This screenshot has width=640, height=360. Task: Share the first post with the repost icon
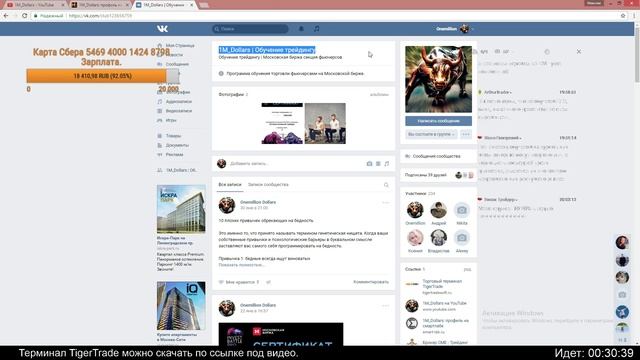click(268, 282)
